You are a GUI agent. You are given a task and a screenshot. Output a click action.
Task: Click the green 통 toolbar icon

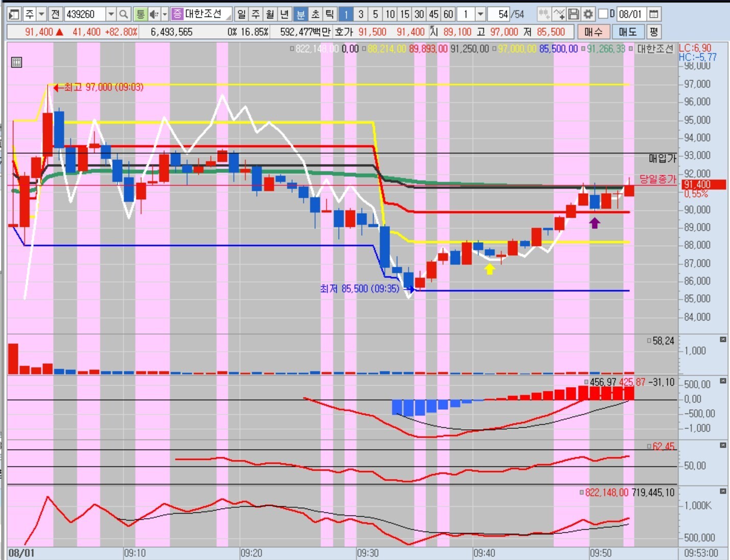(x=140, y=14)
